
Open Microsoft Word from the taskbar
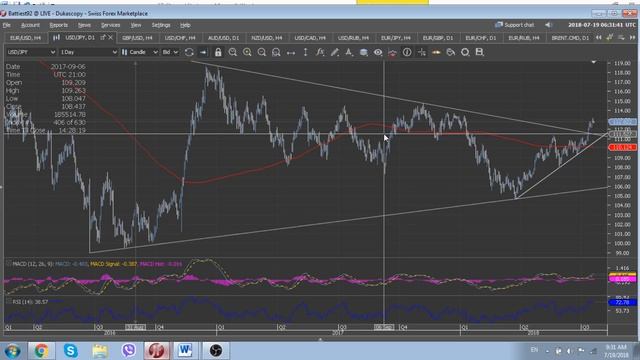(x=185, y=351)
